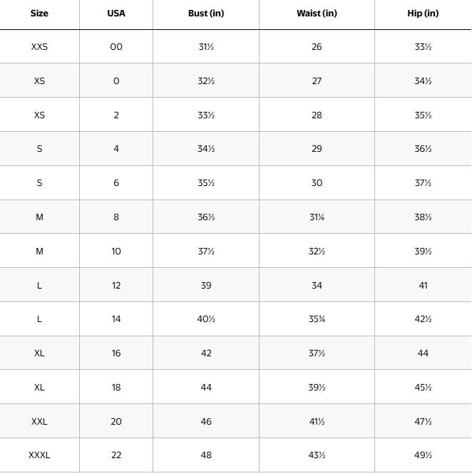Click USA size 00 cell
This screenshot has height=476, width=472.
[116, 47]
